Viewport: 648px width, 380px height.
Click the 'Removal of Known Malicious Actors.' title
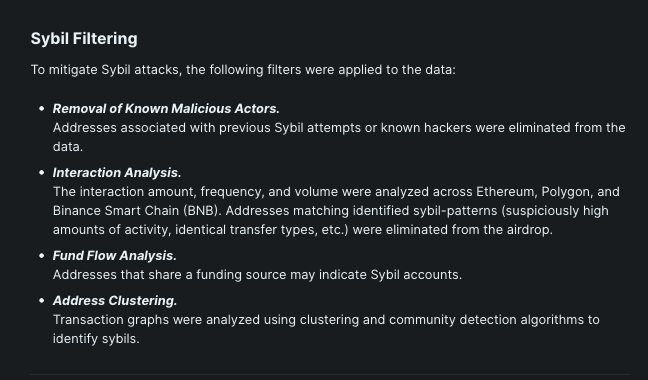pyautogui.click(x=166, y=109)
